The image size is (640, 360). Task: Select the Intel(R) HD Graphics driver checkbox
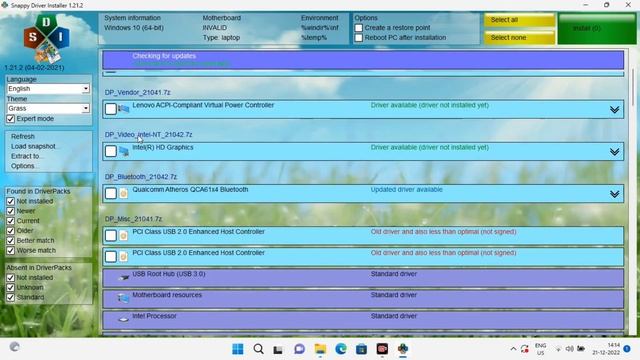(x=111, y=151)
